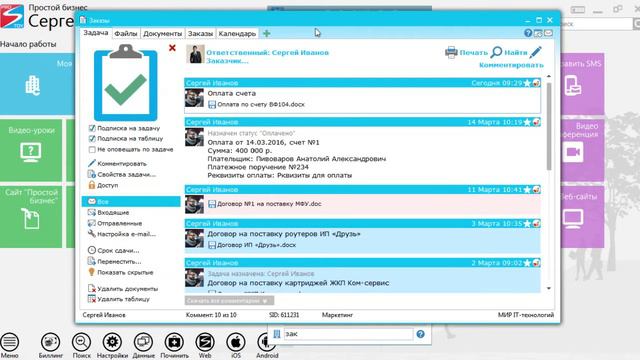This screenshot has height=360, width=640.
Task: Click round icon on Сегодня 09:29 comment
Action: pos(536,83)
